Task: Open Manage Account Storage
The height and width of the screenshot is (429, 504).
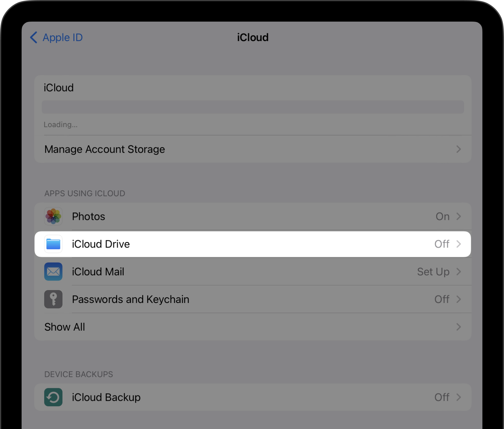Action: coord(253,149)
